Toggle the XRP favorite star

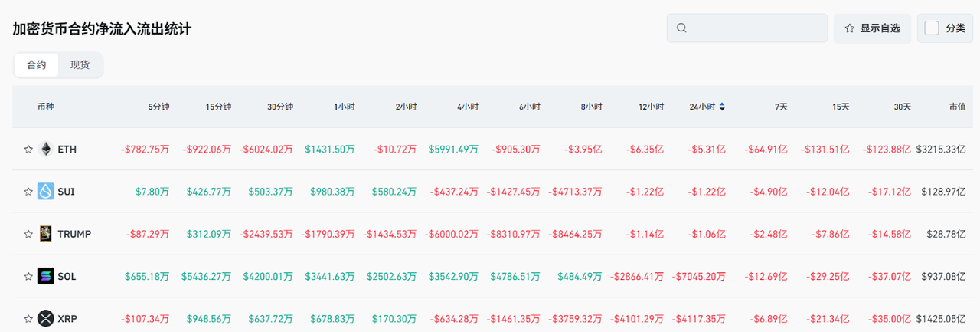coord(28,318)
